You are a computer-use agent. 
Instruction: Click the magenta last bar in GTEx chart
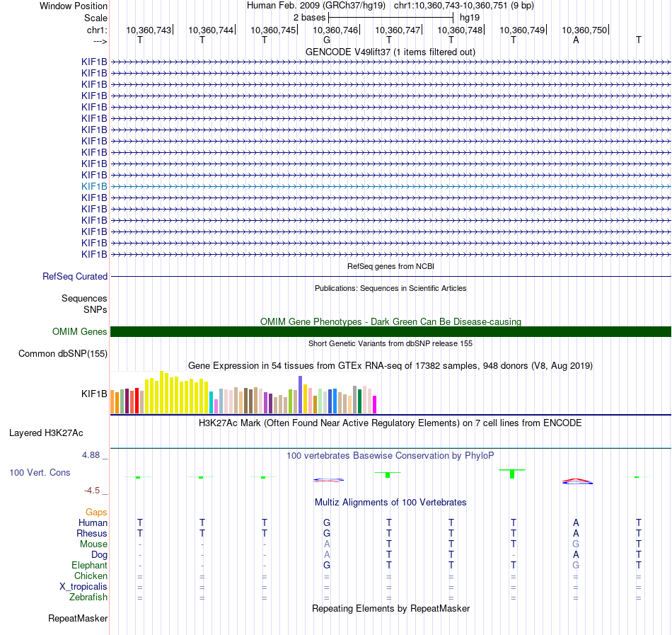coord(375,404)
